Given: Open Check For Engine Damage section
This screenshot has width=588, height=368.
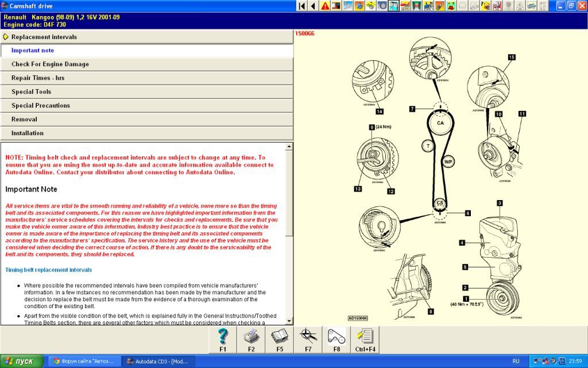Looking at the screenshot, I should [x=146, y=64].
